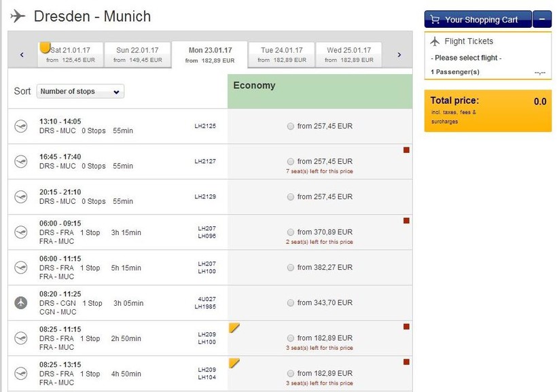The height and width of the screenshot is (392, 557).
Task: Click the shopping cart icon in header
Action: [x=435, y=20]
